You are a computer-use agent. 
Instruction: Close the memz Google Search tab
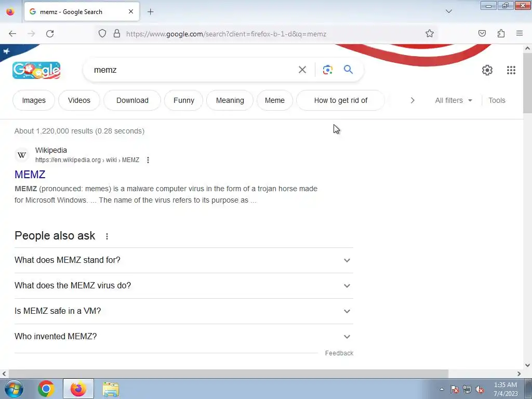(x=130, y=12)
